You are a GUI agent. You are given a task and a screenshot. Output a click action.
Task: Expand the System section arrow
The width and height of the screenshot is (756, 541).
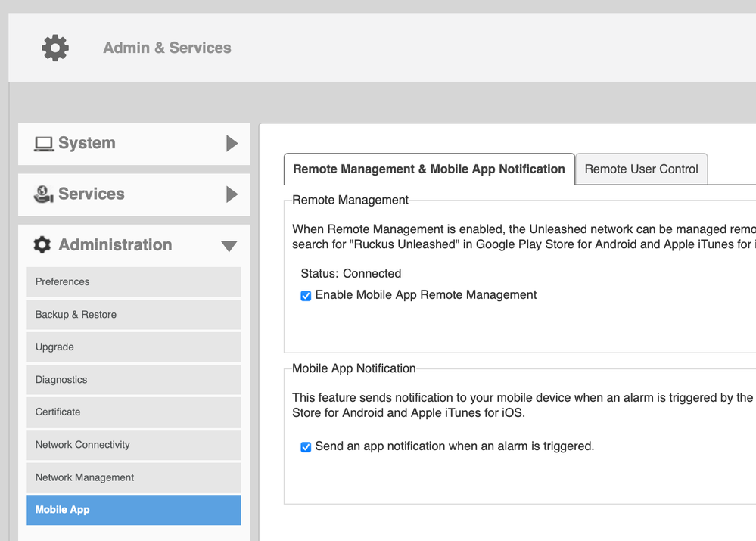(x=232, y=144)
